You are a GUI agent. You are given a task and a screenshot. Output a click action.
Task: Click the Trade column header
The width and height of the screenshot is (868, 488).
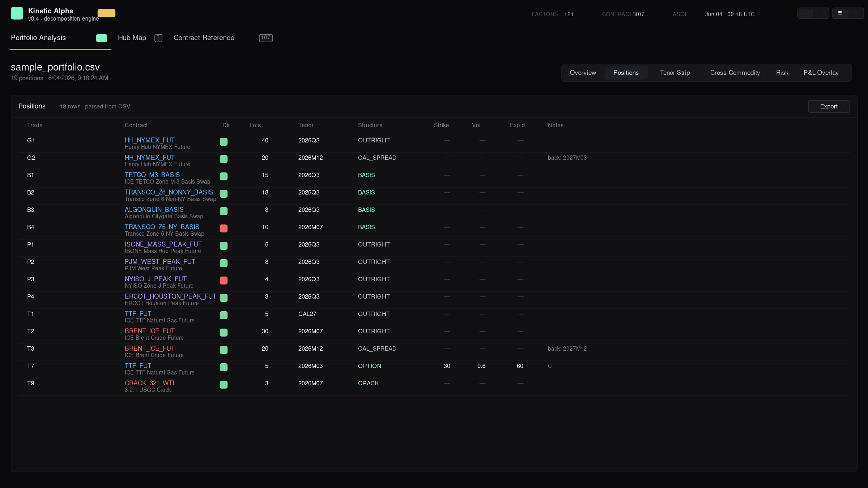35,125
